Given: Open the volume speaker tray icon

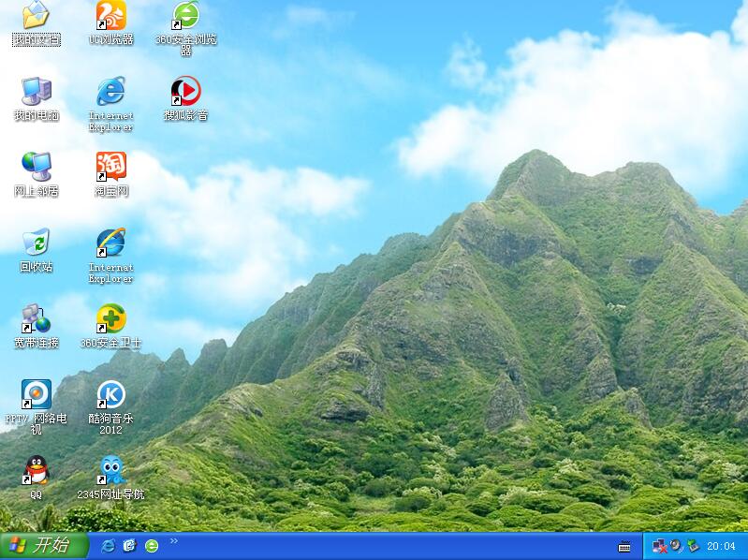Looking at the screenshot, I should click(675, 546).
